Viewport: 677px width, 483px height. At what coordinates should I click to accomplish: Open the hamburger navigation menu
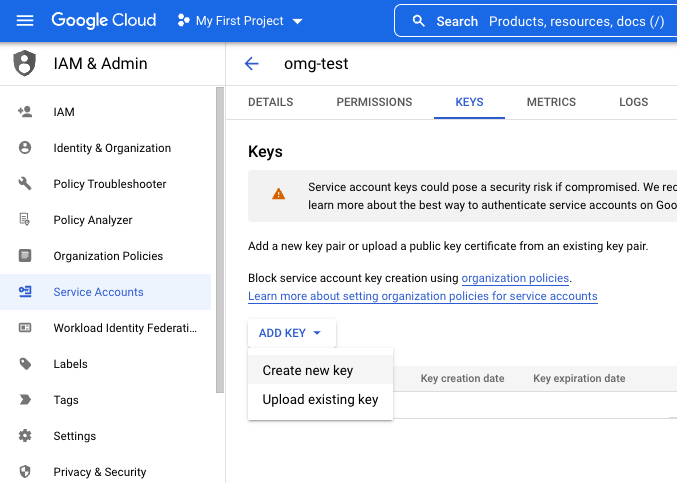coord(25,20)
